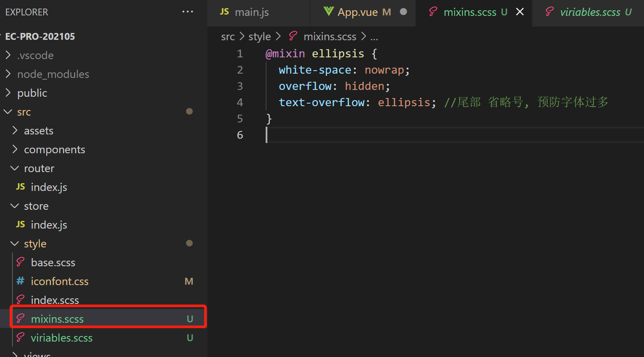
Task: Expand the public folder chevron
Action: (8, 92)
